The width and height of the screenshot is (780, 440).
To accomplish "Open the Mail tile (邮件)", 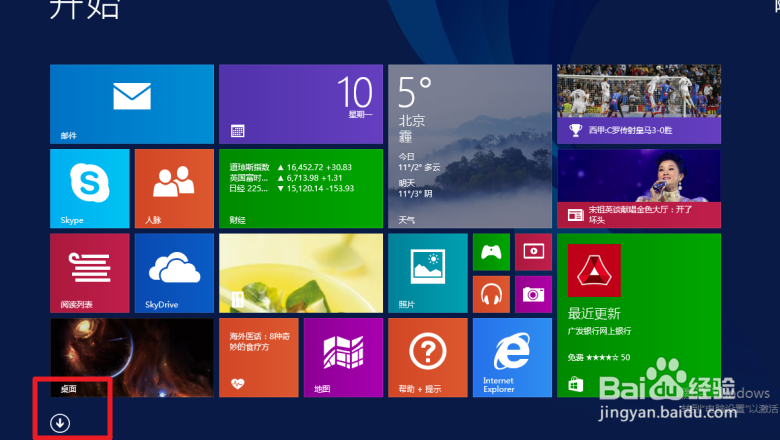I will point(132,104).
